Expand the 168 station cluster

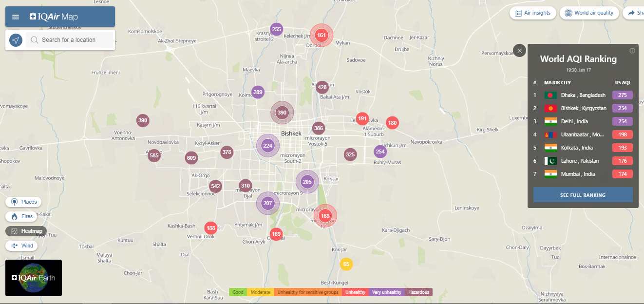pyautogui.click(x=325, y=216)
